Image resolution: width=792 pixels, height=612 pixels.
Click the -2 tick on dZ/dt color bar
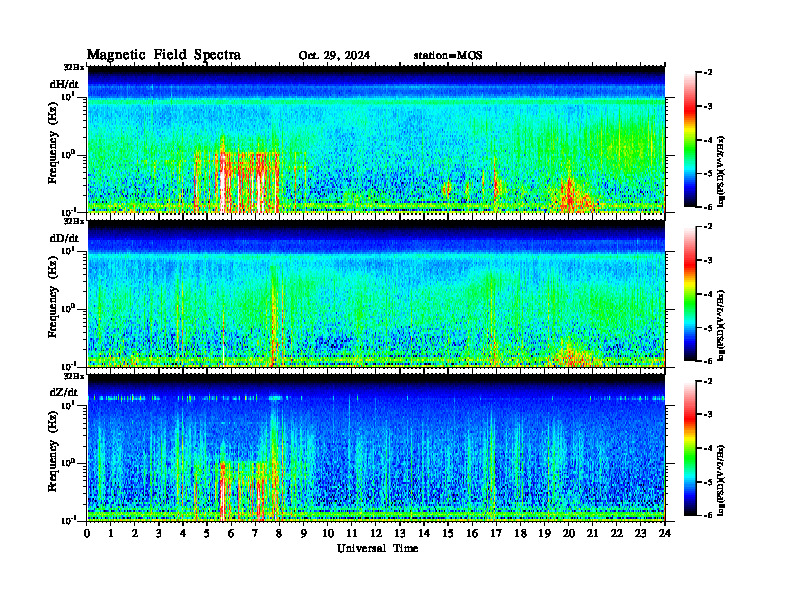click(x=708, y=381)
